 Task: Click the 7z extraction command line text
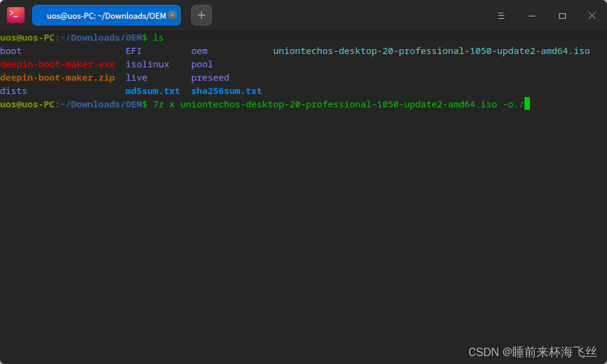[x=340, y=104]
